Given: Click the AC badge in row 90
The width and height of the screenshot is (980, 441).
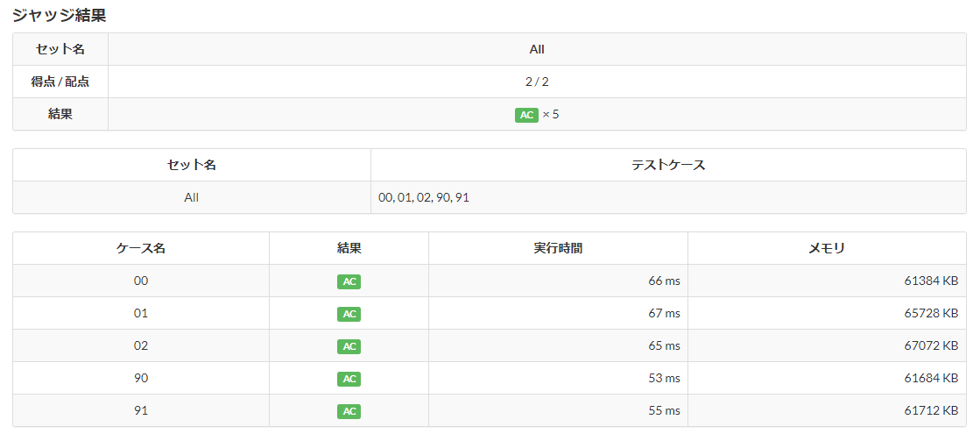Looking at the screenshot, I should [x=349, y=379].
